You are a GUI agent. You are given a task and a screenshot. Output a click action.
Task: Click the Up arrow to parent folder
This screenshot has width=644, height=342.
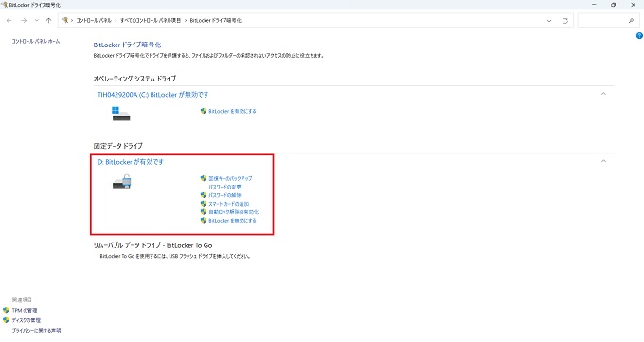tap(49, 21)
